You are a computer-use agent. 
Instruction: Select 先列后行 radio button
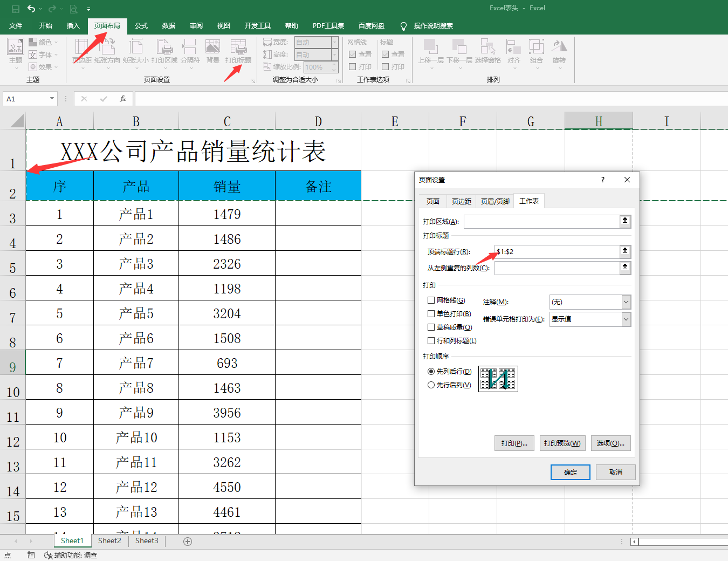(431, 372)
